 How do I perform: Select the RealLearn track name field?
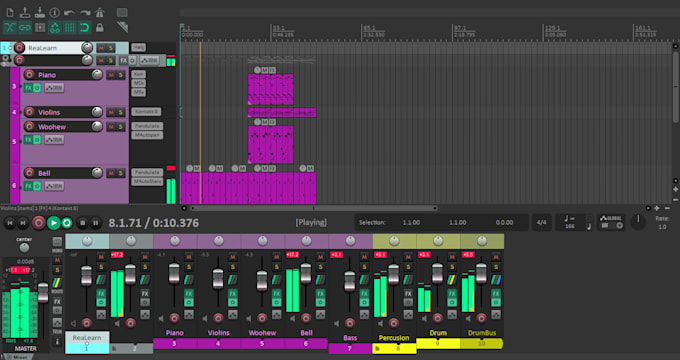(x=51, y=48)
